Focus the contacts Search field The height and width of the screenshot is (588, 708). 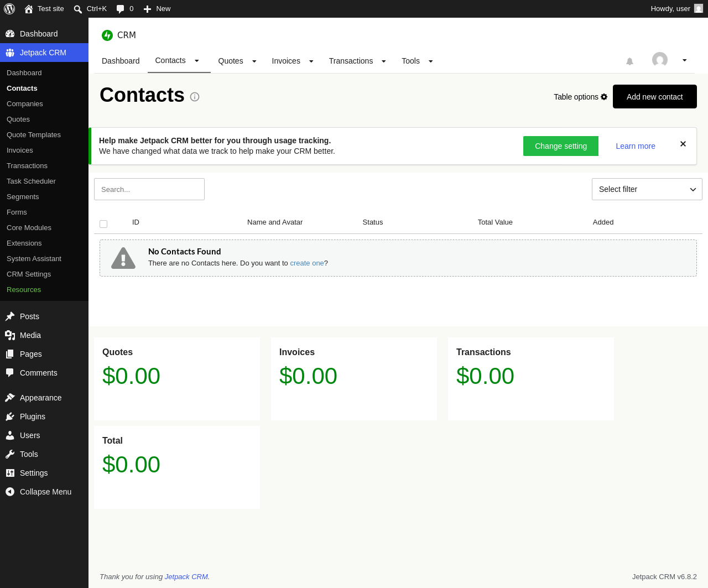pos(149,189)
